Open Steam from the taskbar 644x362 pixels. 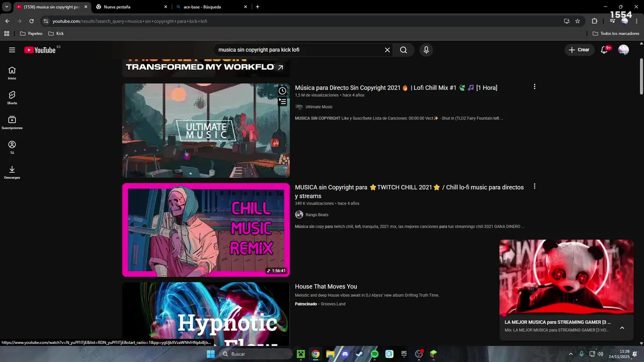[x=359, y=354]
